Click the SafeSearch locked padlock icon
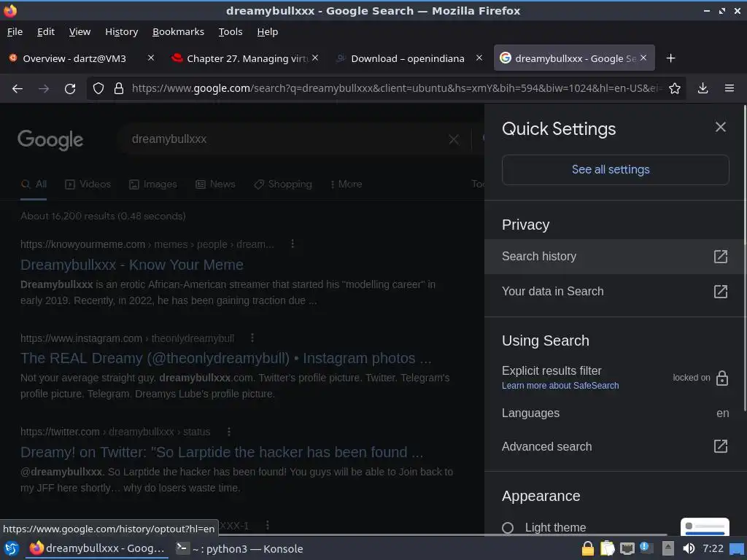 (x=722, y=378)
